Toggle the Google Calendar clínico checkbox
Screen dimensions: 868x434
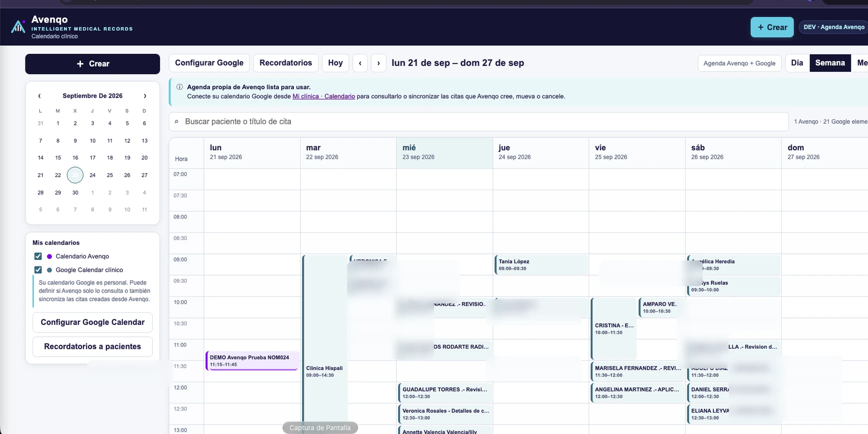38,270
